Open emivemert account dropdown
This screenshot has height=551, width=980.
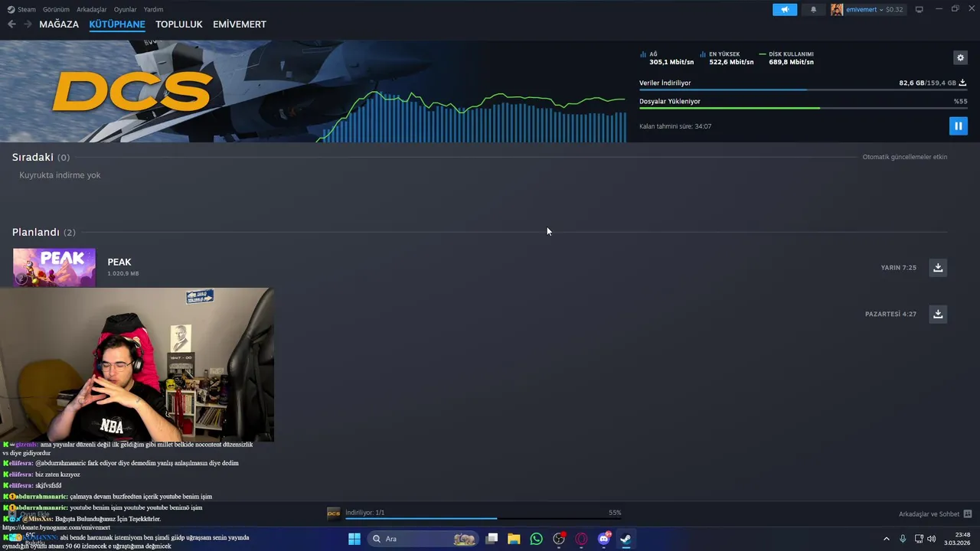click(874, 9)
